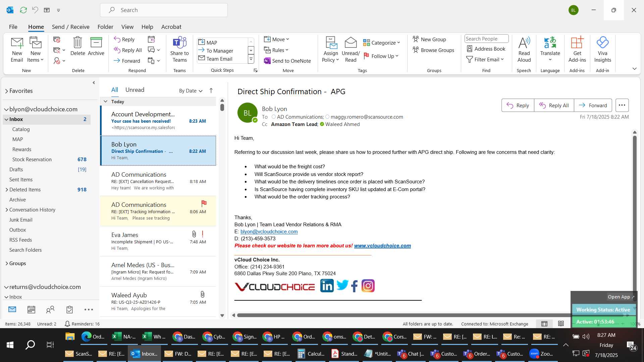Open the Categorize dropdown
644x362 pixels.
point(382,43)
